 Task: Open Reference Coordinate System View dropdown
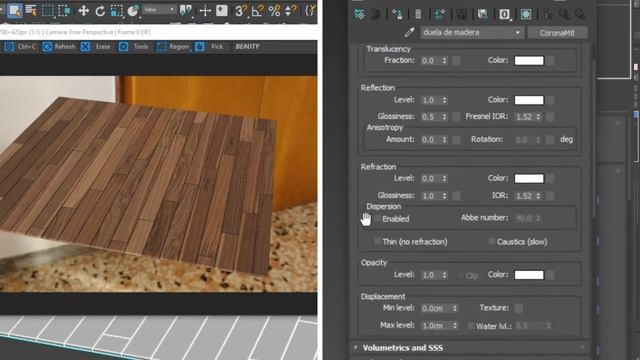pyautogui.click(x=159, y=9)
